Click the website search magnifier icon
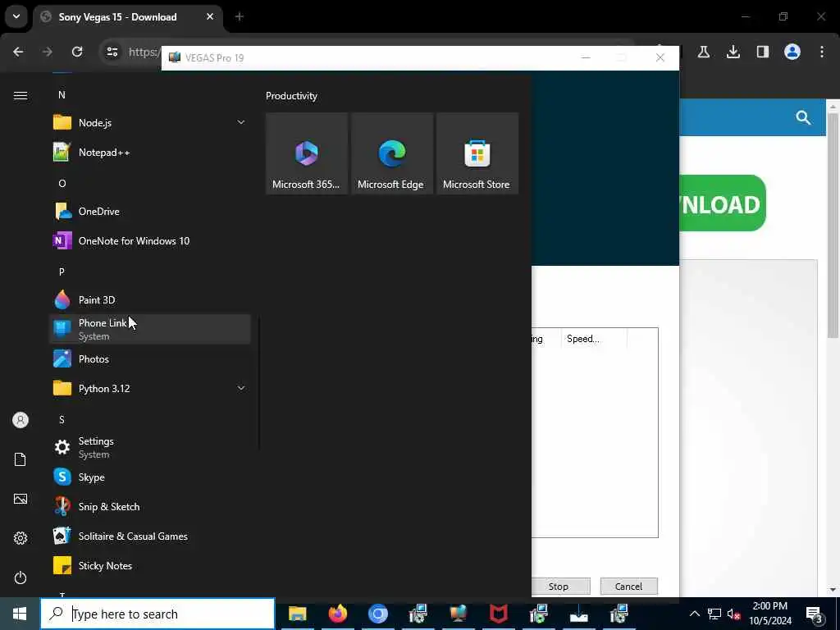This screenshot has width=840, height=630. pyautogui.click(x=802, y=117)
